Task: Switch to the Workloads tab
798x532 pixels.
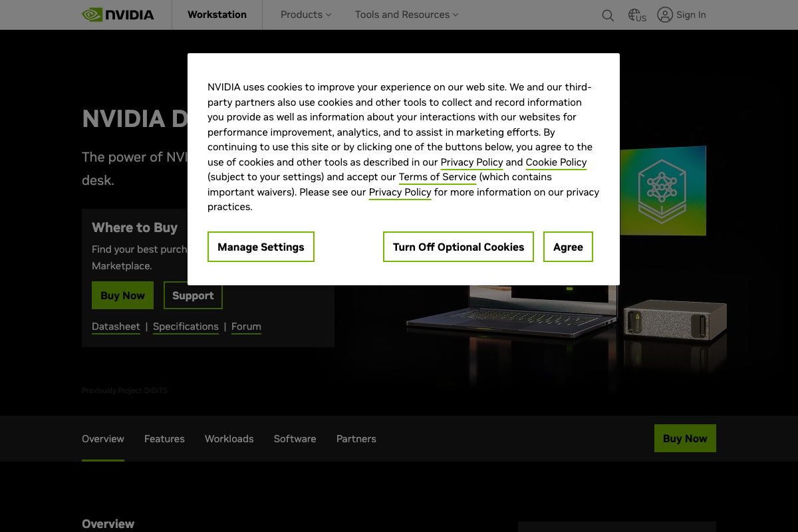Action: point(229,439)
